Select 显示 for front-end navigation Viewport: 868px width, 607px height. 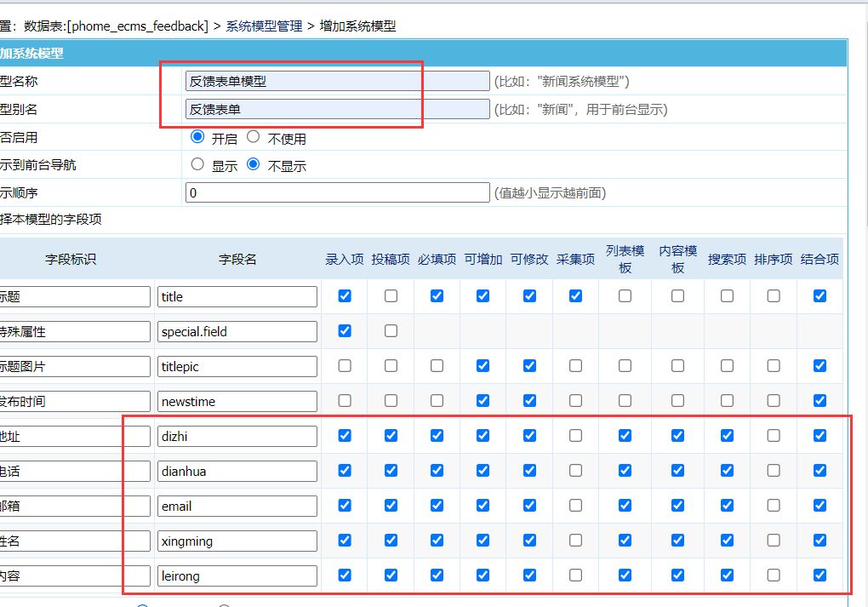click(x=198, y=165)
